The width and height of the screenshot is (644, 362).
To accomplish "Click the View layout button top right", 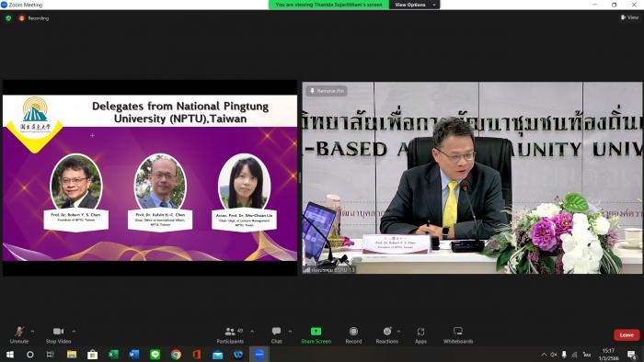I will point(629,17).
